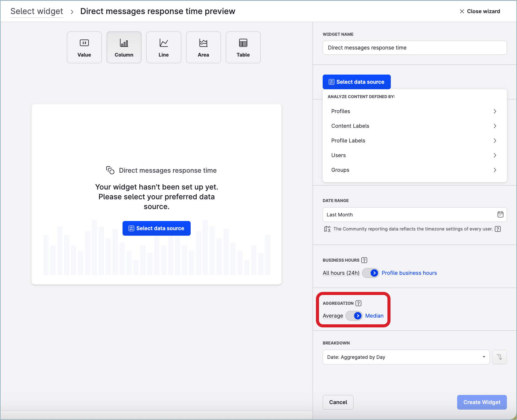Open Aggregation help question mark icon

[358, 303]
